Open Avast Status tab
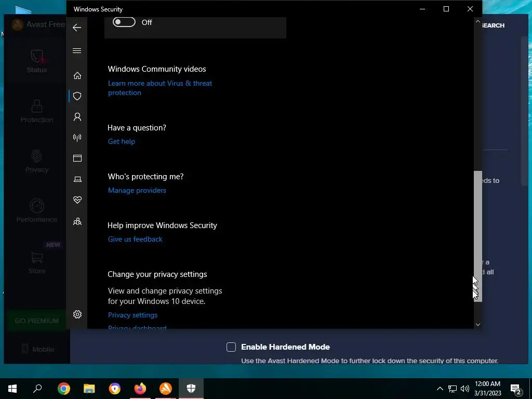 [x=37, y=62]
